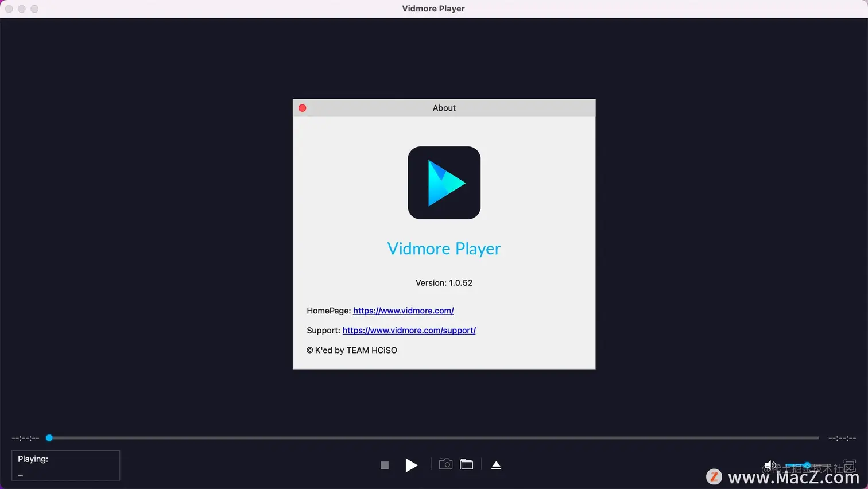Screen dimensions: 868x489
Task: Click the eject/open file icon
Action: click(x=497, y=465)
